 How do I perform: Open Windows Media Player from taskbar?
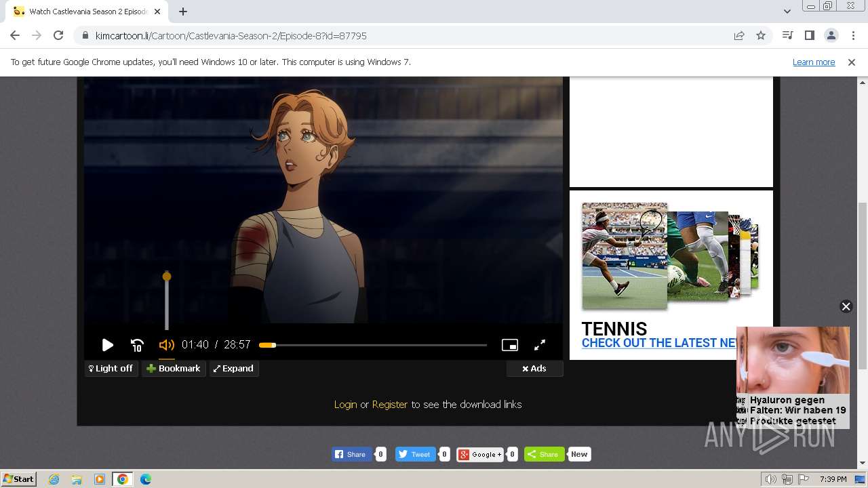100,479
